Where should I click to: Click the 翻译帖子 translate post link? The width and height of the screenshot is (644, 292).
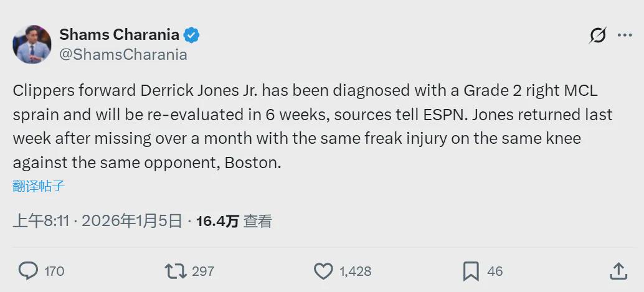39,186
